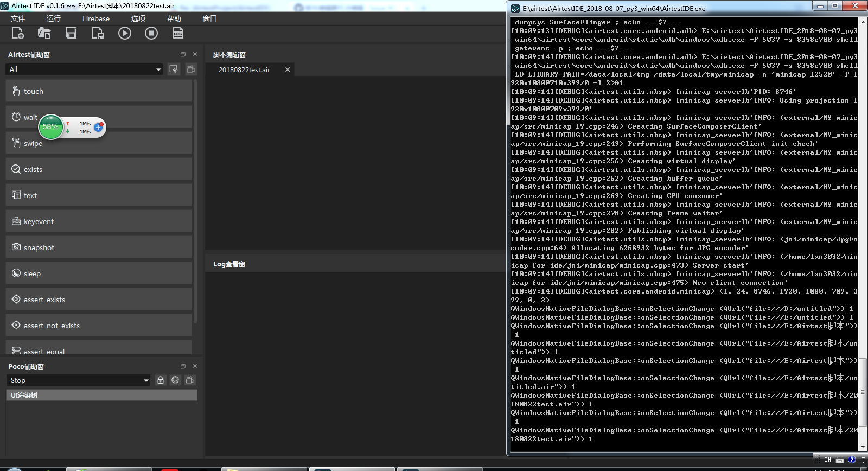Open the 文件 menu

[x=18, y=18]
